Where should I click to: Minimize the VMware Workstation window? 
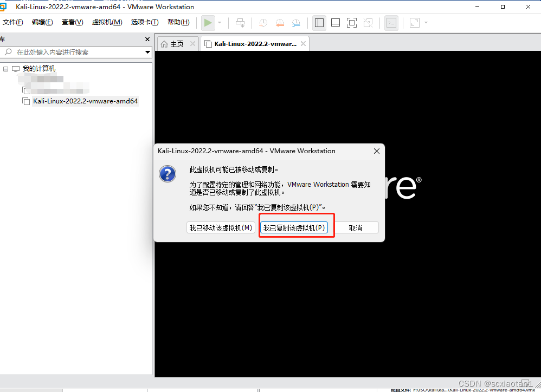478,7
